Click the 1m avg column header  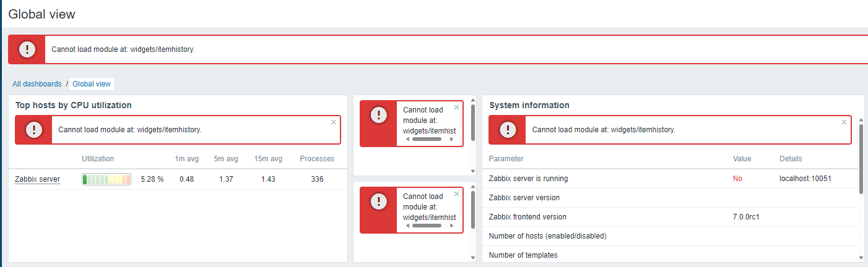tap(187, 159)
